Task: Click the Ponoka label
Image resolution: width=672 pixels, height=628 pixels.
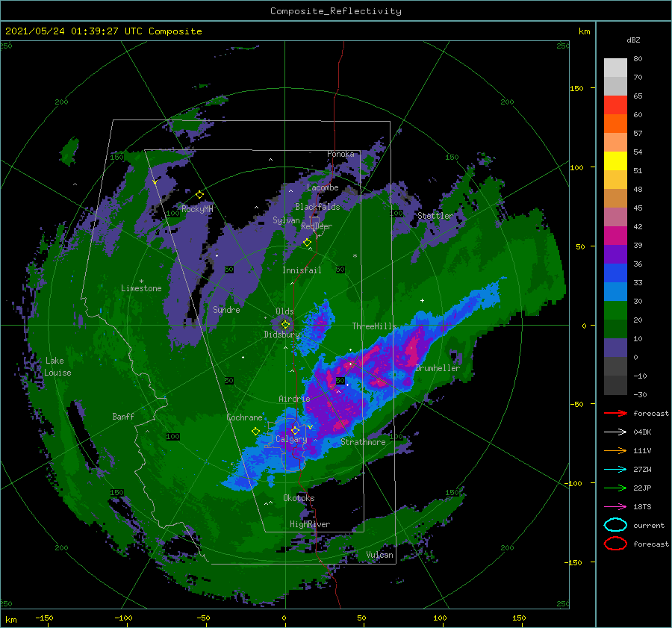Action: point(340,154)
